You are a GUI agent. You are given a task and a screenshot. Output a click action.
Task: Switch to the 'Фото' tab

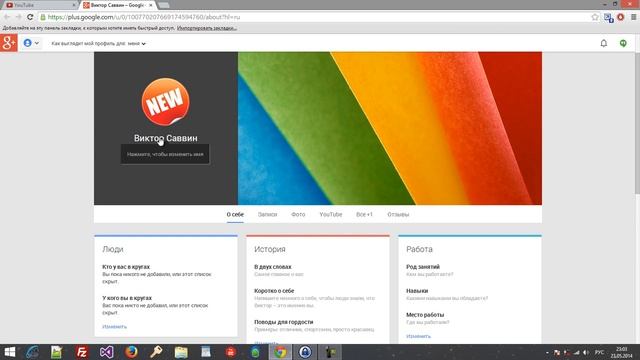(298, 214)
